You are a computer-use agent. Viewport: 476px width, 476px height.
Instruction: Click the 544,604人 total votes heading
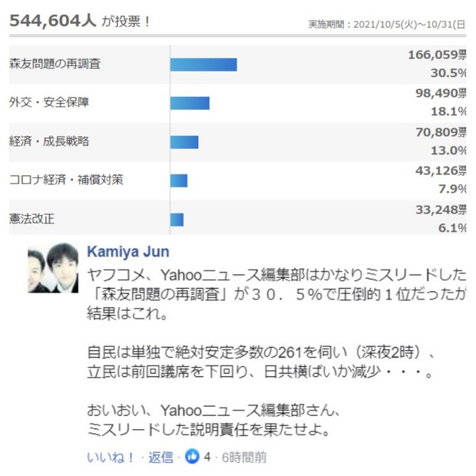coord(53,21)
